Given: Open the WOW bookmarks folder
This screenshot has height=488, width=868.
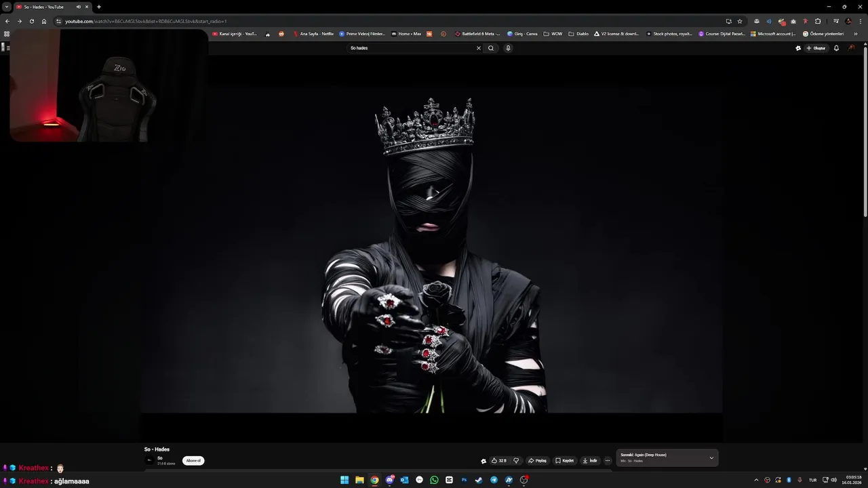Looking at the screenshot, I should (553, 34).
